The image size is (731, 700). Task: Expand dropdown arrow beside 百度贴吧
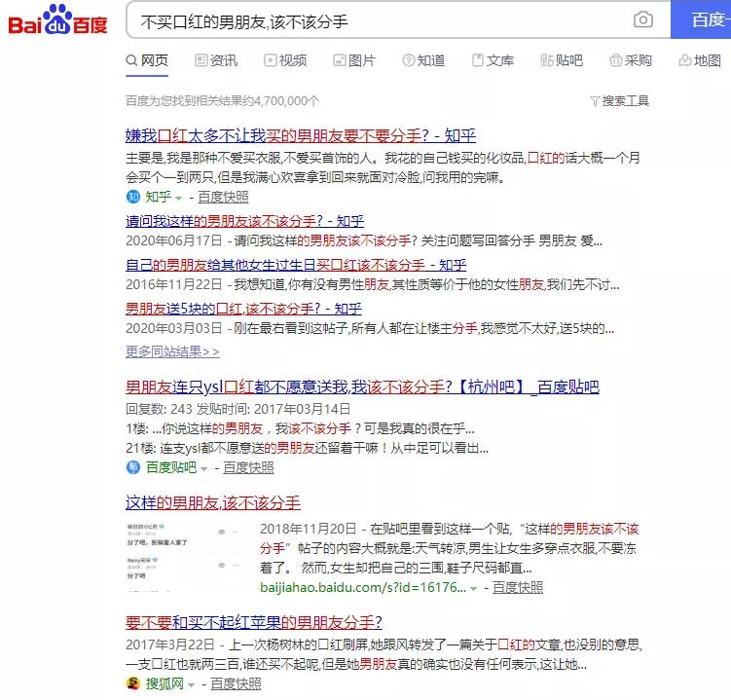point(203,468)
